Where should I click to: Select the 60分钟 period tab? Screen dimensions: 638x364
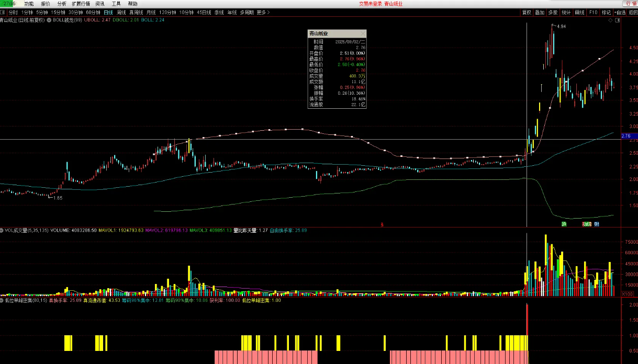click(93, 12)
